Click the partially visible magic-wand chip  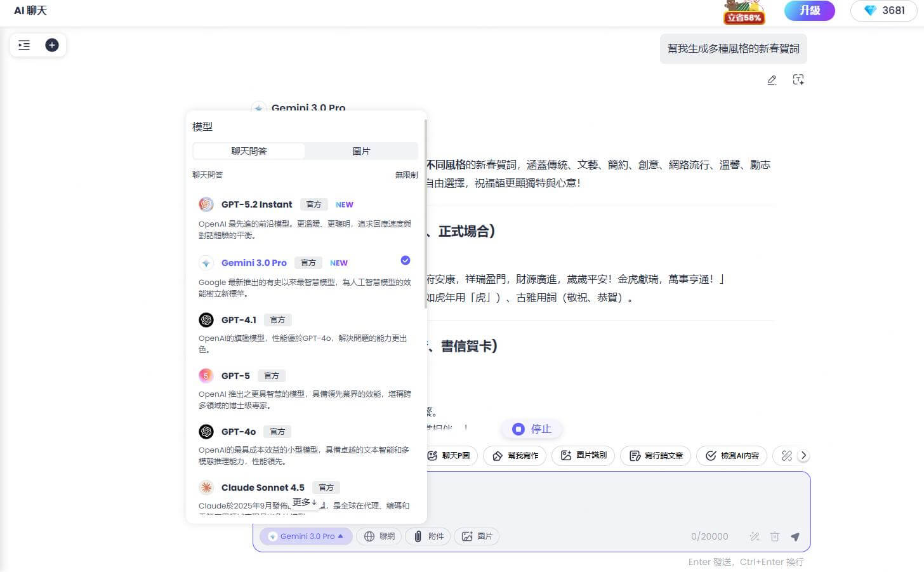click(785, 456)
